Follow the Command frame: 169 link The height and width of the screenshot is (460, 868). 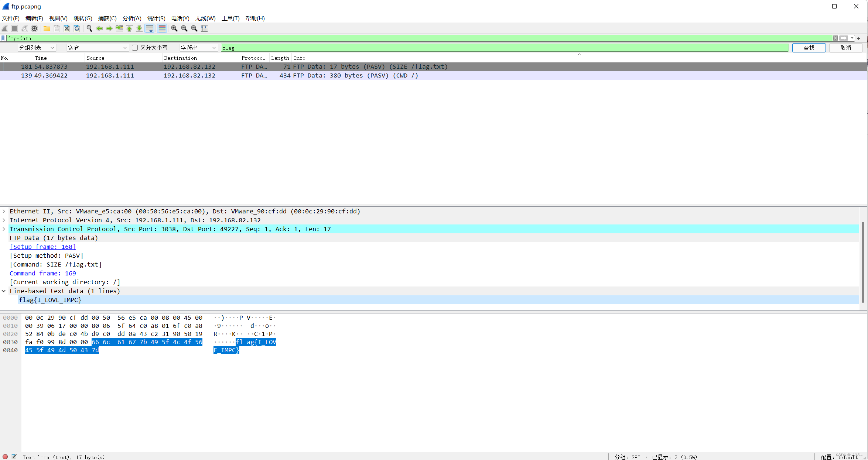pos(43,273)
